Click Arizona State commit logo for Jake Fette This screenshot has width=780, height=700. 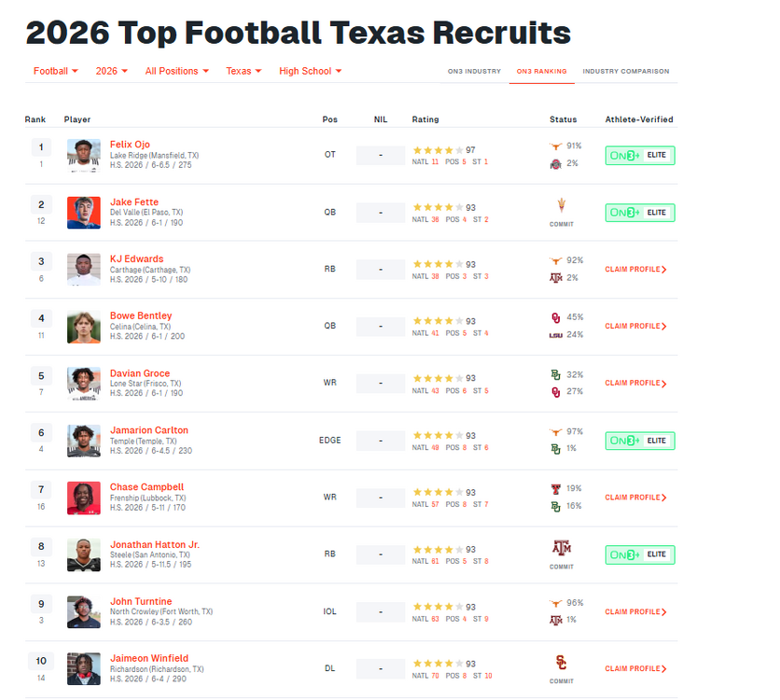pyautogui.click(x=561, y=206)
